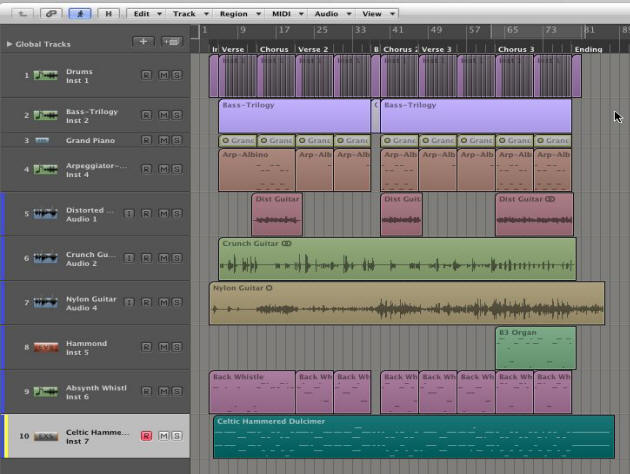The height and width of the screenshot is (474, 630).
Task: Select the Celtic Hamme... track name
Action: coord(98,437)
